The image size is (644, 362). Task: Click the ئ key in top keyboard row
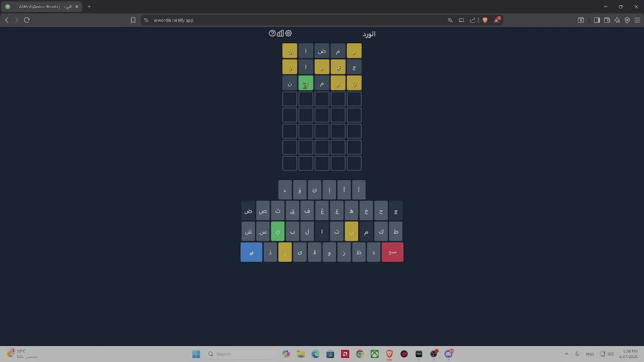(314, 190)
